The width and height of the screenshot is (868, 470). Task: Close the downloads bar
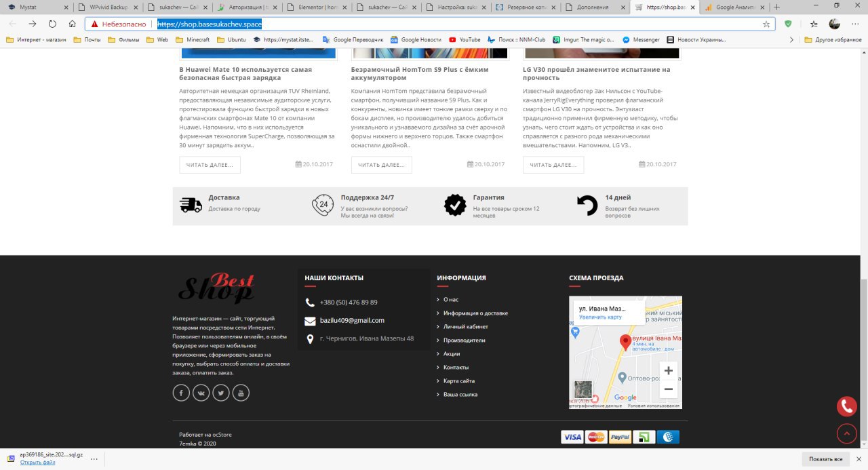[x=859, y=459]
